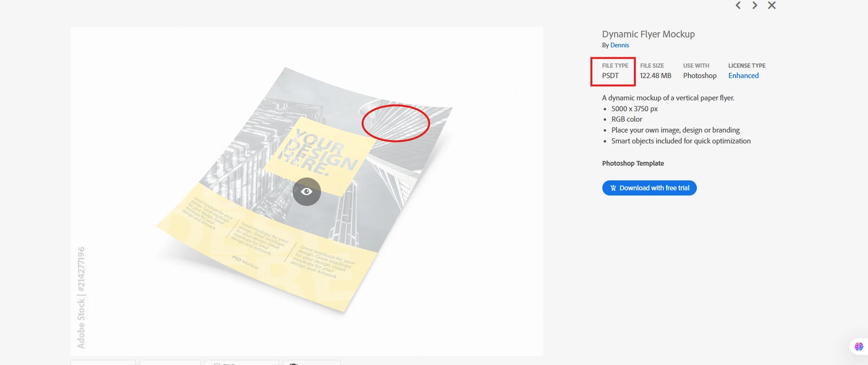The width and height of the screenshot is (868, 365).
Task: Open the Enhanced license type link
Action: pos(743,76)
